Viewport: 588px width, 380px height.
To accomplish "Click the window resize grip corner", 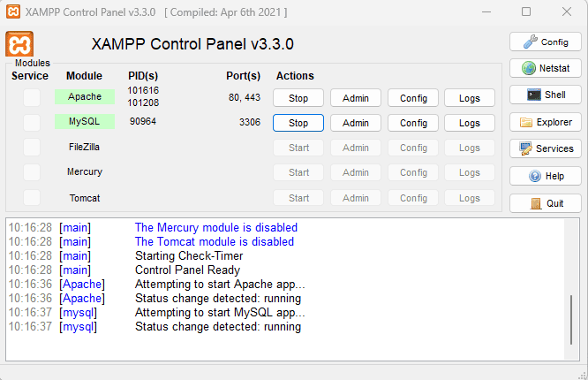I will [x=583, y=375].
